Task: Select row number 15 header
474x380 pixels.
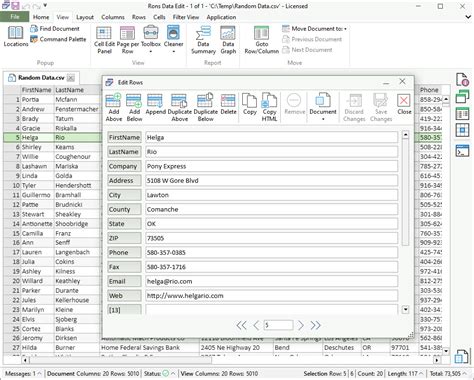Action: tap(12, 233)
